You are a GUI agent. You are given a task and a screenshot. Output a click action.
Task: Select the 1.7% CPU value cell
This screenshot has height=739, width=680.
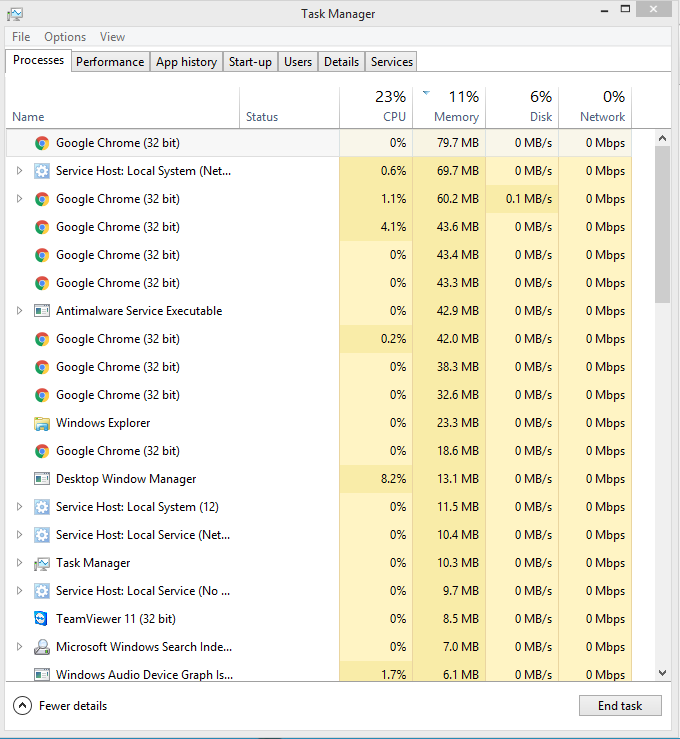coord(376,672)
